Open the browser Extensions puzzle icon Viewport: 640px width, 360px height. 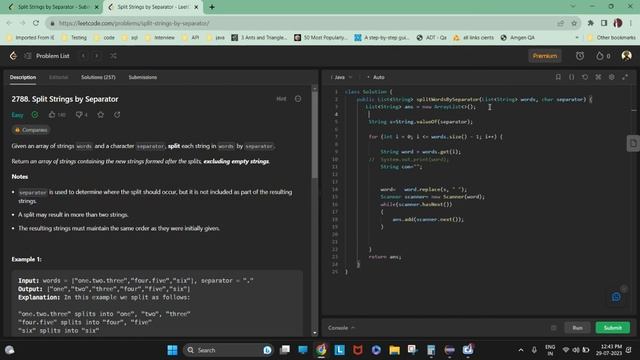590,23
